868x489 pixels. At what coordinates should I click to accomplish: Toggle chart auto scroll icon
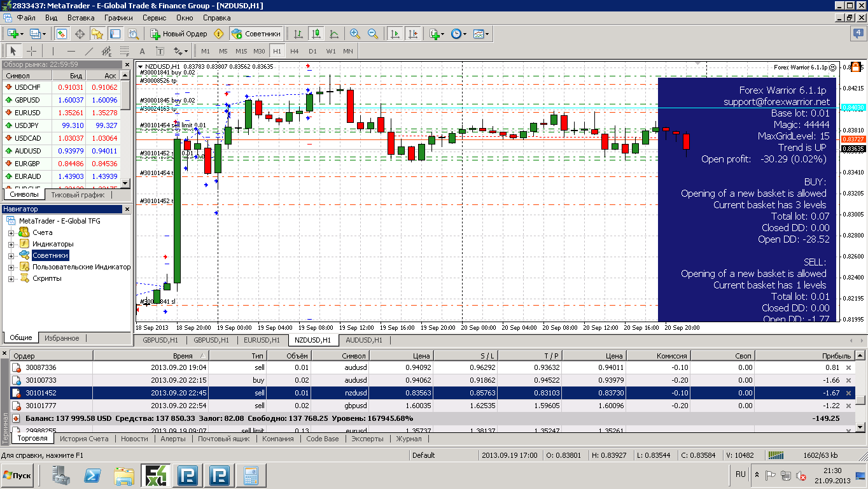[395, 34]
